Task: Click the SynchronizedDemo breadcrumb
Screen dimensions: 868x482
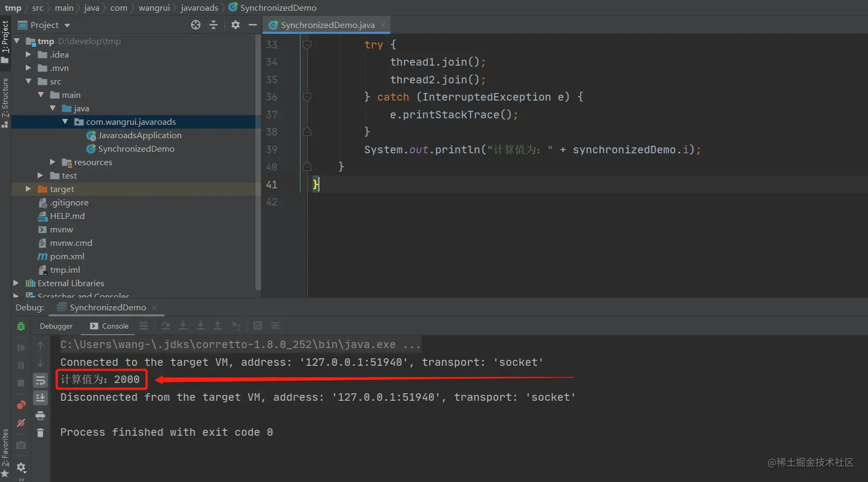Action: (273, 8)
